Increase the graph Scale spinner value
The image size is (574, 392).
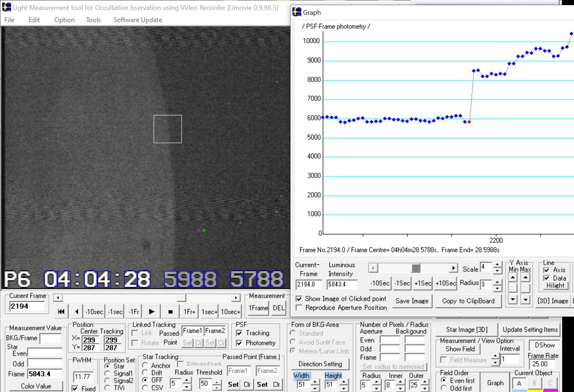click(x=497, y=264)
